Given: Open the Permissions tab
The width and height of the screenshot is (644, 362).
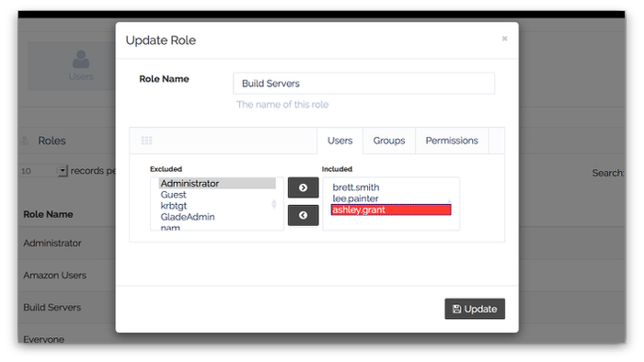Looking at the screenshot, I should click(452, 141).
